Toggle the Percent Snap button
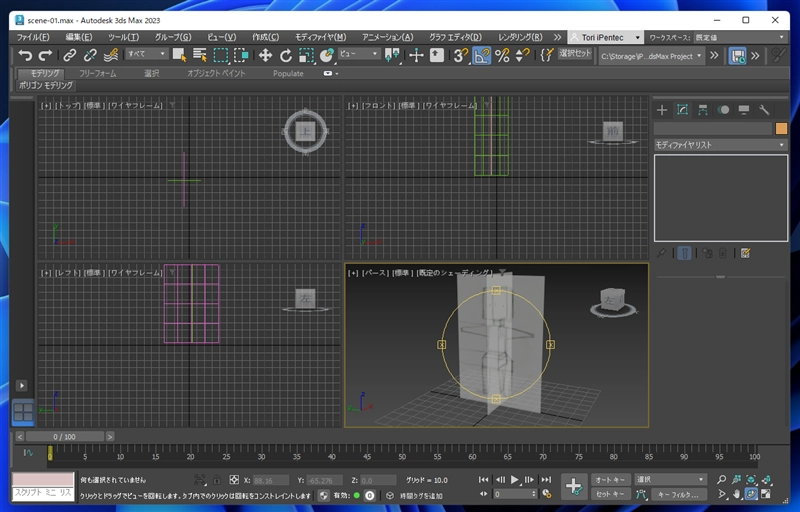This screenshot has height=512, width=800. 502,55
